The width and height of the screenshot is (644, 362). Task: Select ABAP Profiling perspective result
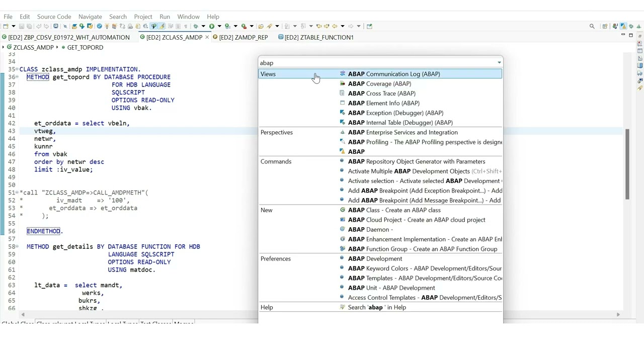tap(425, 142)
